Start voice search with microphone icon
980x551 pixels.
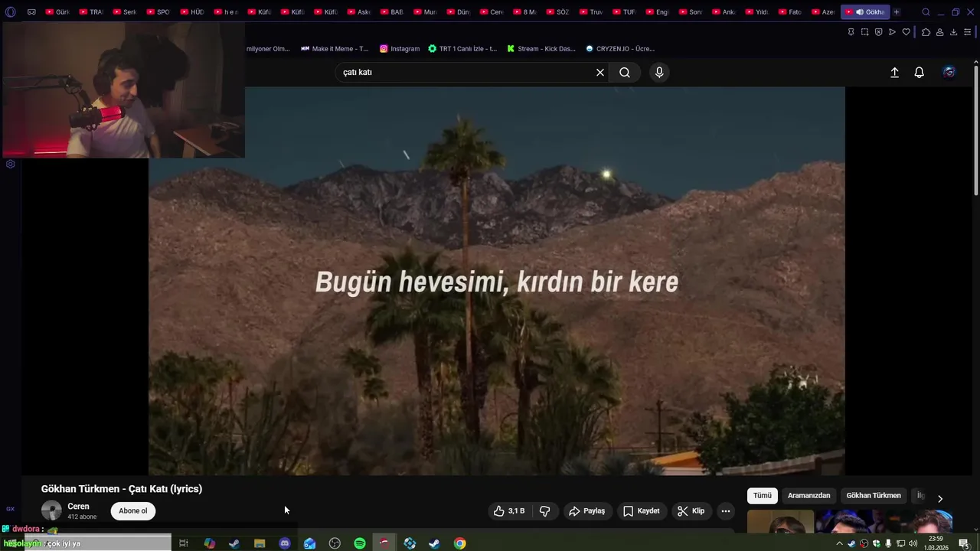coord(659,73)
